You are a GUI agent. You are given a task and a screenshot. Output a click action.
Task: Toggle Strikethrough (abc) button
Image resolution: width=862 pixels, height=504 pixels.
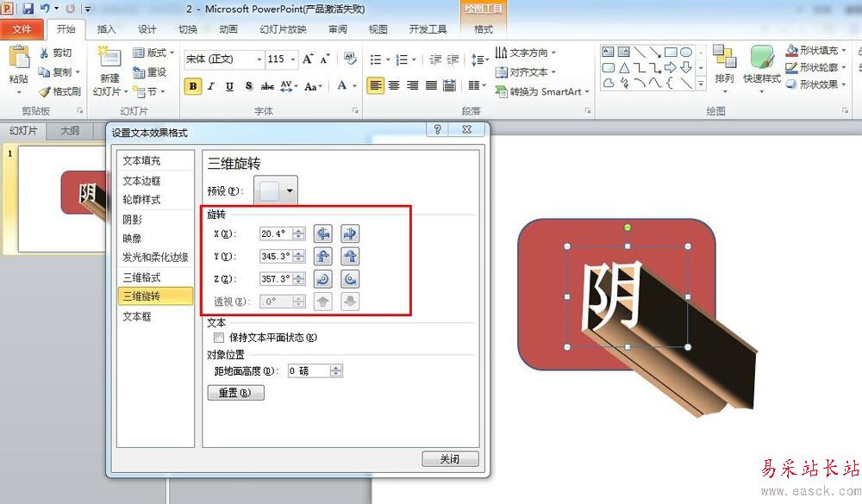[x=267, y=86]
